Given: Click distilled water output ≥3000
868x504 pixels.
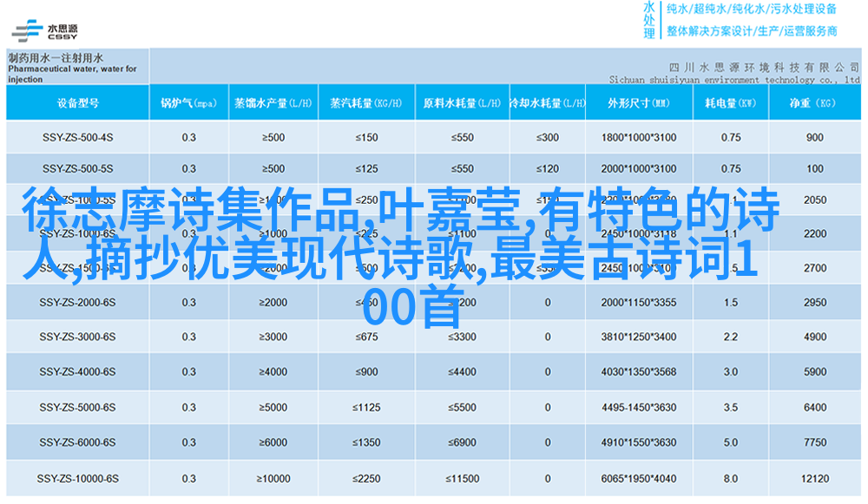Looking at the screenshot, I should 273,337.
